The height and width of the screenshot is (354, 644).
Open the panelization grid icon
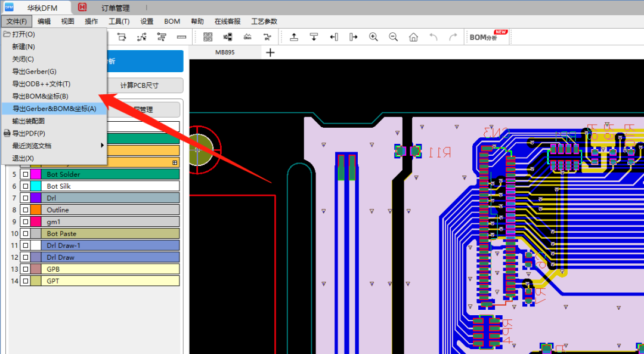pyautogui.click(x=208, y=37)
